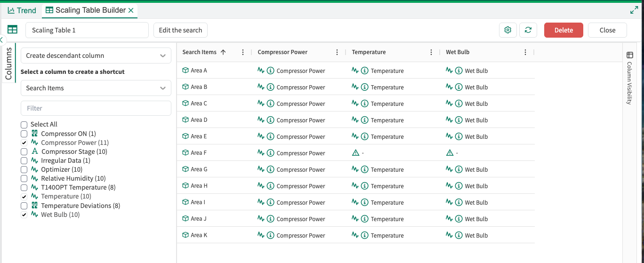Expand view with the fullscreen arrows icon
The width and height of the screenshot is (644, 263).
click(634, 10)
